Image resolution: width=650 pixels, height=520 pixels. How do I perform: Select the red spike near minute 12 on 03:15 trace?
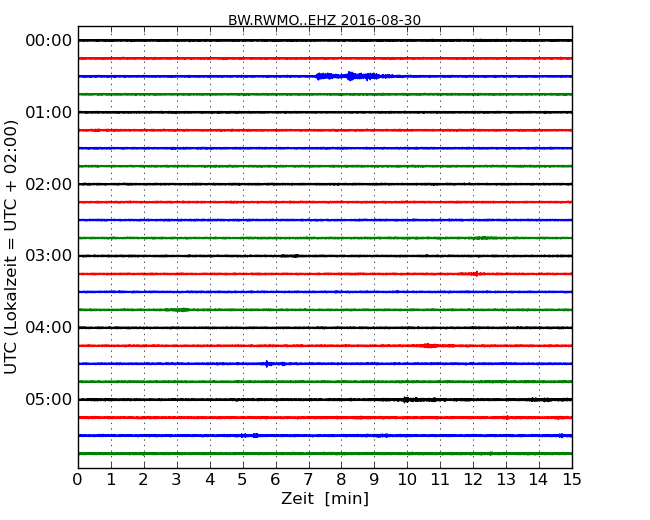point(476,274)
